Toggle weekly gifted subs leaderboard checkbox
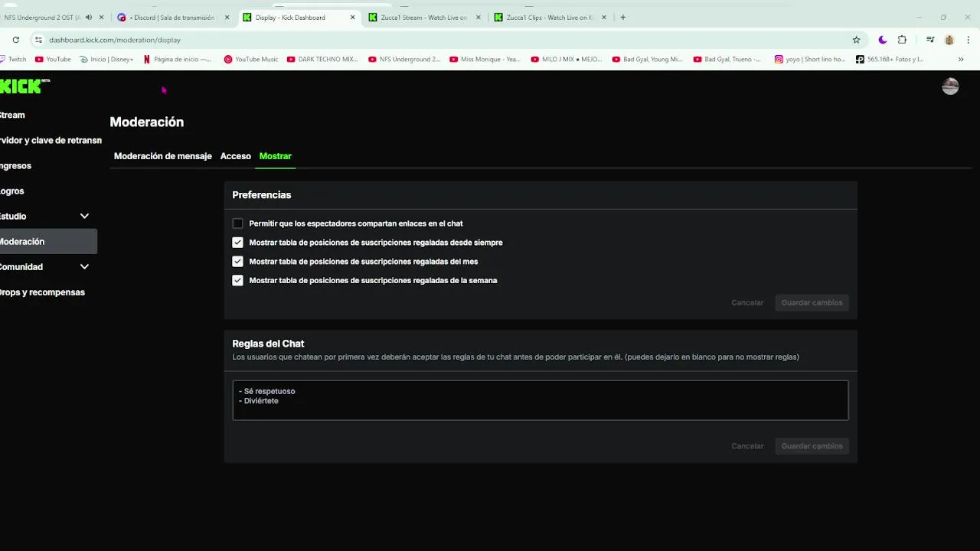Screen dimensions: 980x551 pos(237,281)
